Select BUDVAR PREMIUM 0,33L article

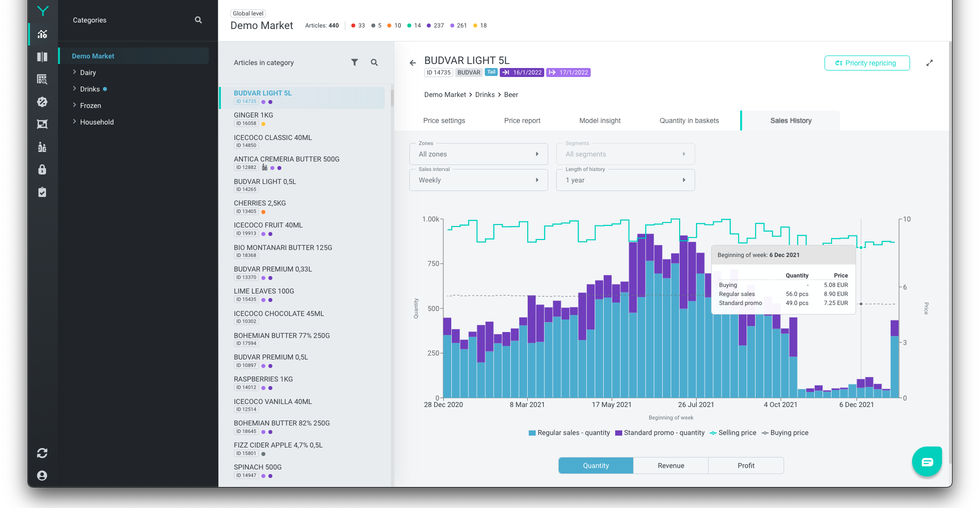tap(302, 273)
